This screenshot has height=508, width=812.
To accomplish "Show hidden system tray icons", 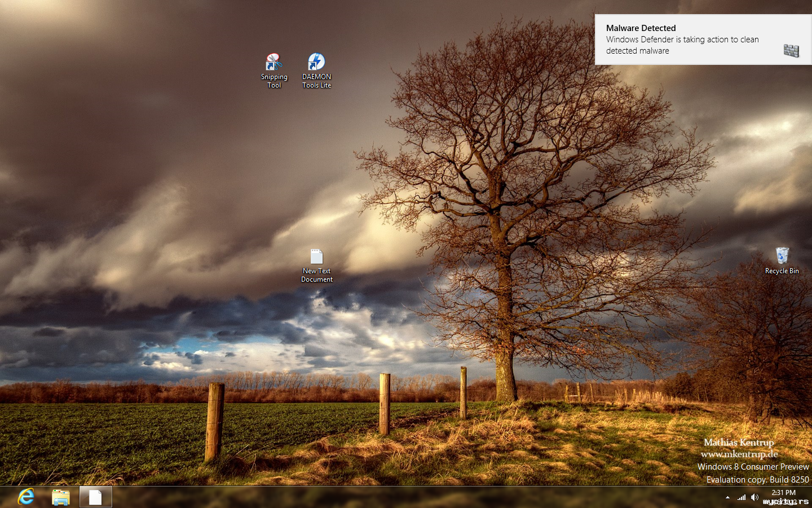I will (x=727, y=497).
